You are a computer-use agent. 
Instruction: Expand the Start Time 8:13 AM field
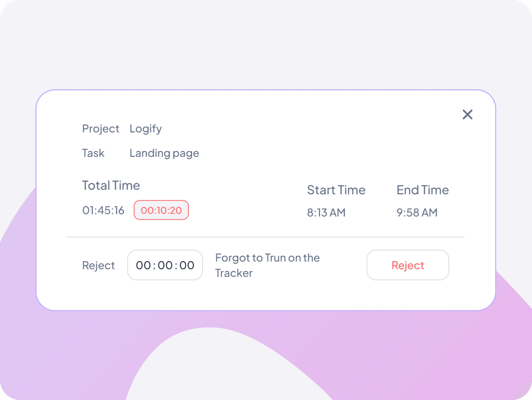click(326, 212)
